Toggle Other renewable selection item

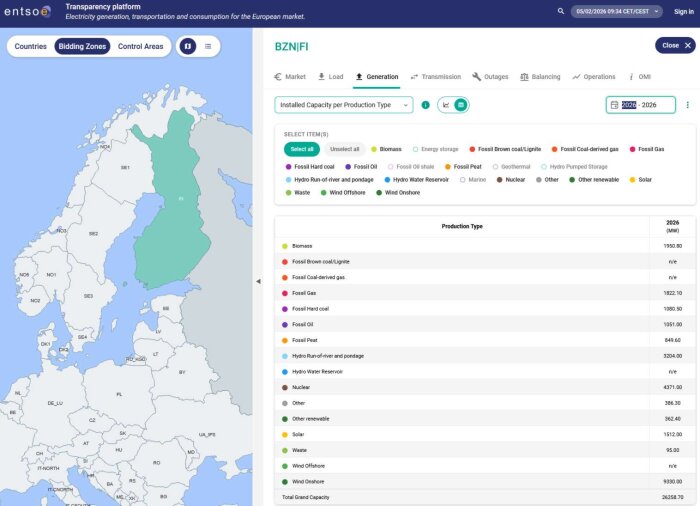[594, 180]
